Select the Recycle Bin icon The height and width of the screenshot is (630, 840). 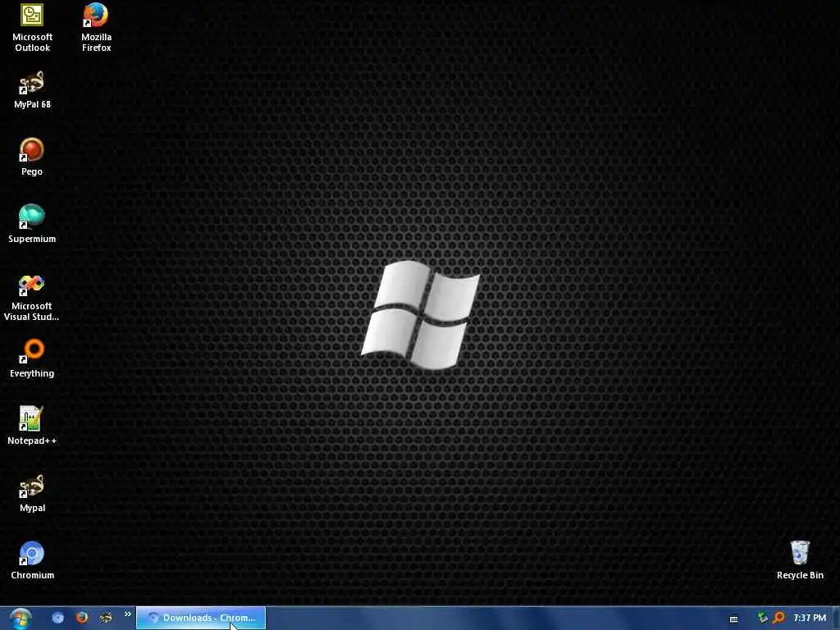(800, 560)
